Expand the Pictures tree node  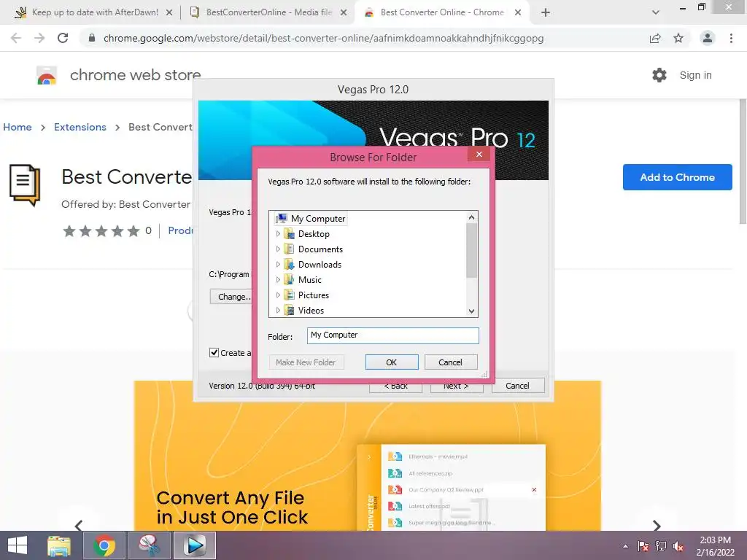click(278, 295)
